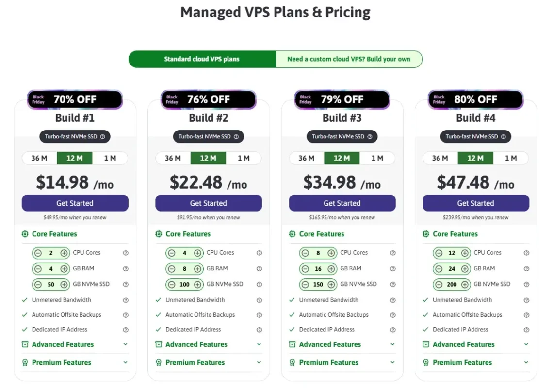Select the 36 M billing term on Build #1

39,158
